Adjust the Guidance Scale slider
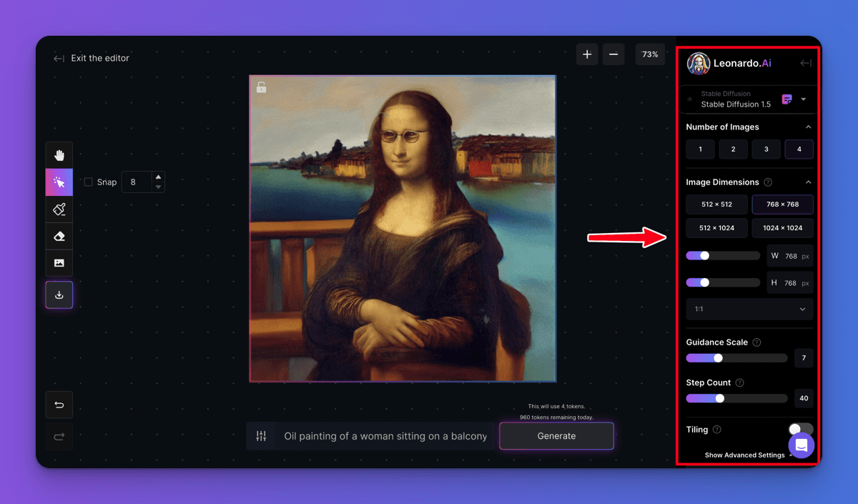 736,358
